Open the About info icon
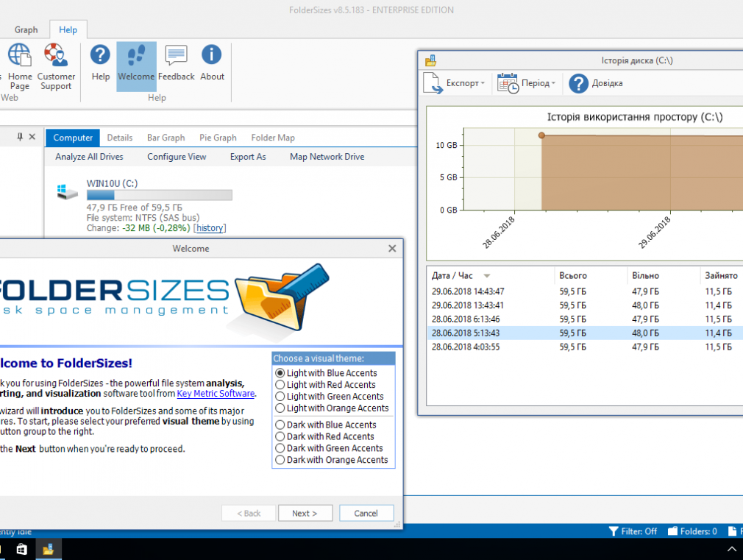The height and width of the screenshot is (560, 743). (211, 54)
